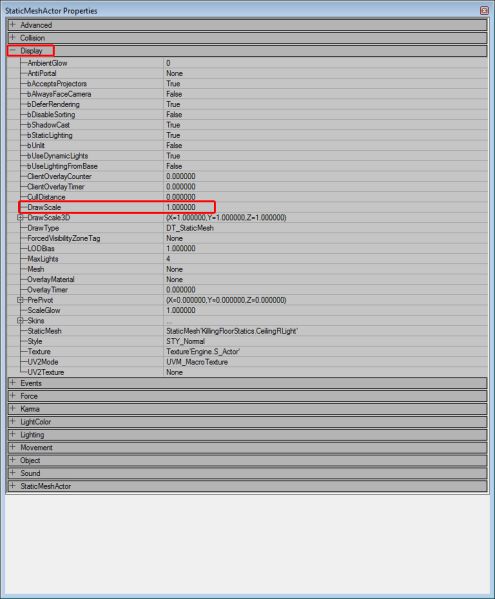The width and height of the screenshot is (495, 599).
Task: Expand the Collision category
Action: [x=13, y=37]
